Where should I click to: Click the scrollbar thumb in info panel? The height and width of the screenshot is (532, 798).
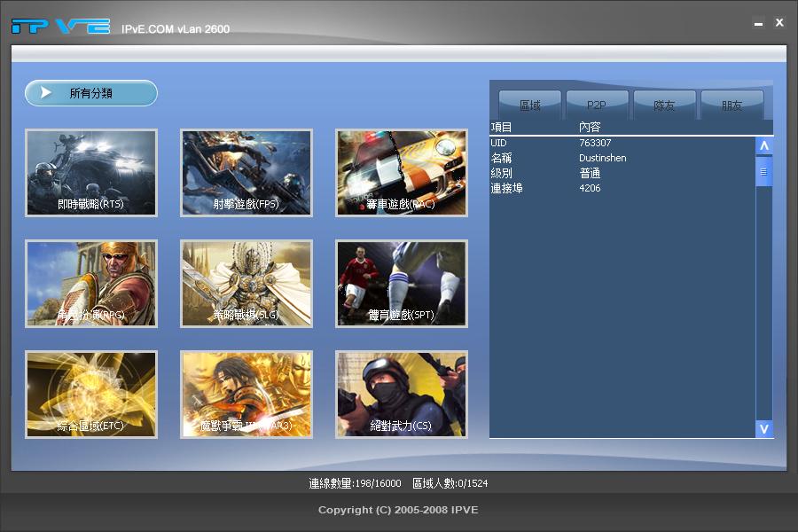[764, 171]
